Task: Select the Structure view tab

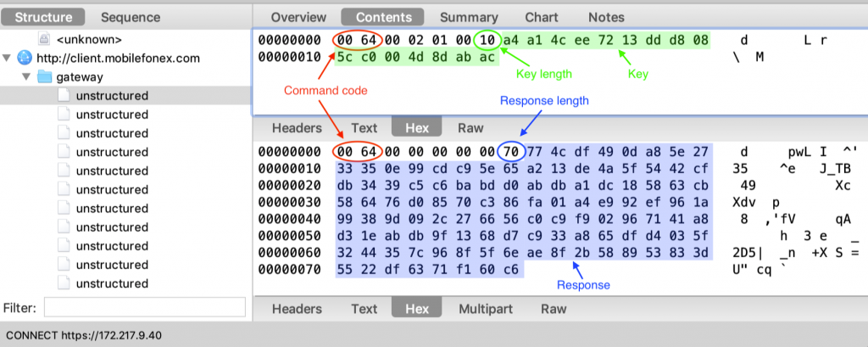Action: (x=43, y=17)
